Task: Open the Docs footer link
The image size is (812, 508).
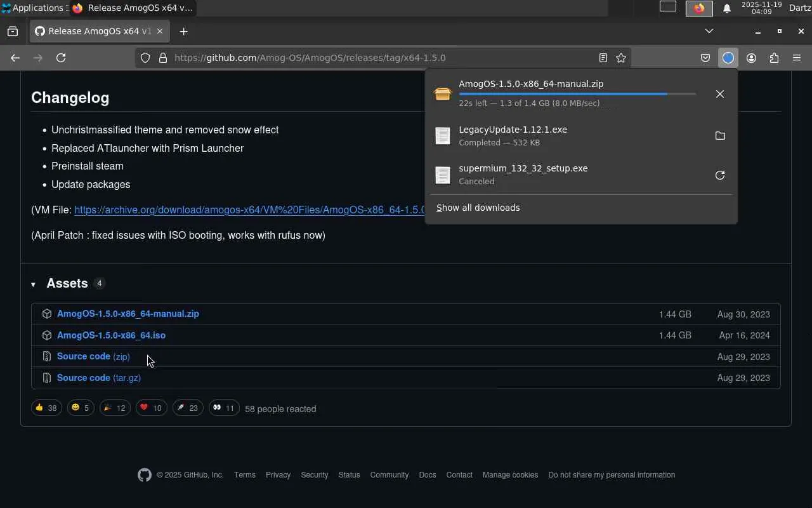Action: coord(428,475)
